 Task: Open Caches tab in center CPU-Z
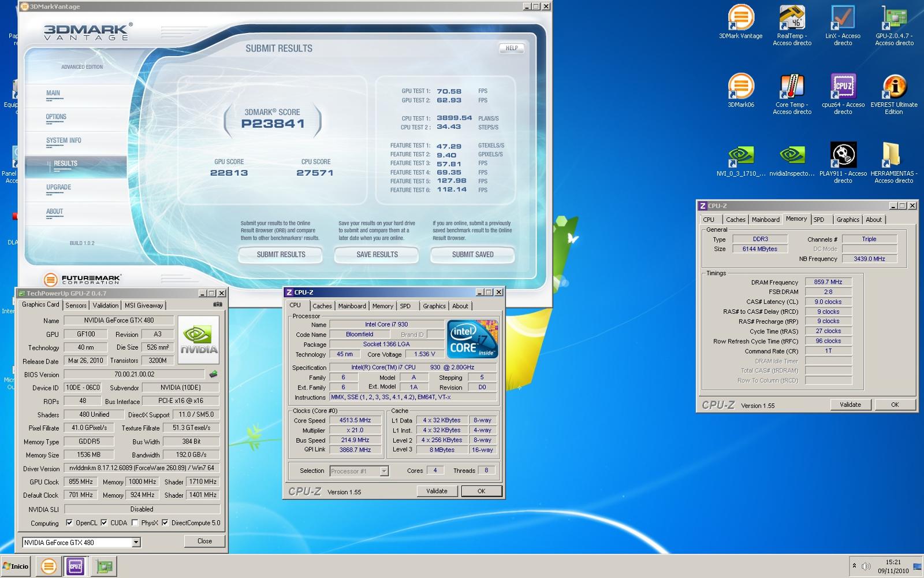click(x=322, y=306)
